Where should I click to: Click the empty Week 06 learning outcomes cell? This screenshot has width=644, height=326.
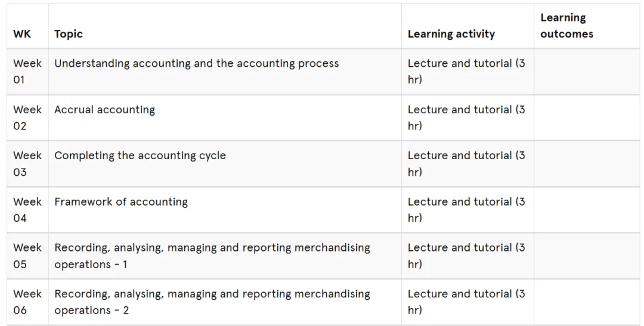pyautogui.click(x=587, y=302)
